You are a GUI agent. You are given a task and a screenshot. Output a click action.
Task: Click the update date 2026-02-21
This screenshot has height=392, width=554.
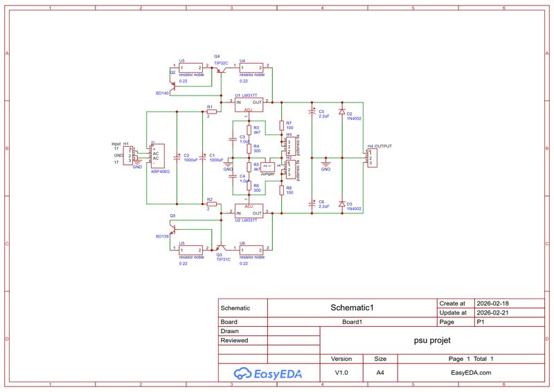click(492, 313)
